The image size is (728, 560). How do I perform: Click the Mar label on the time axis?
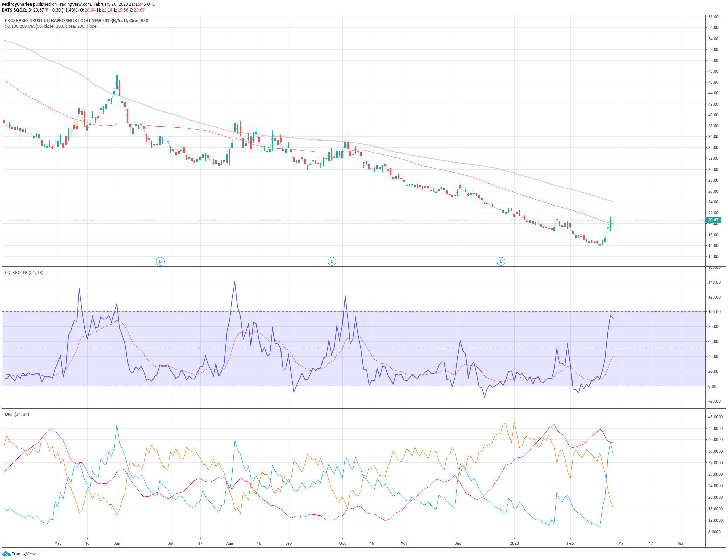pyautogui.click(x=621, y=543)
